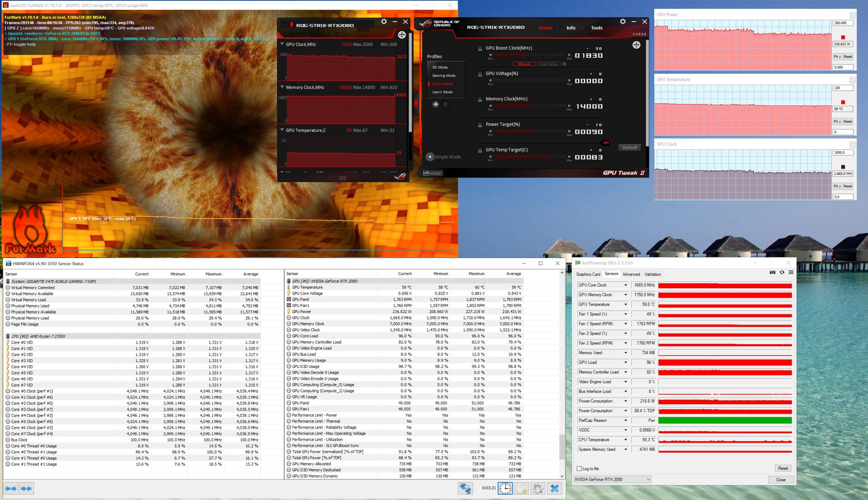Add a new profile in GPU Tweak

435,104
